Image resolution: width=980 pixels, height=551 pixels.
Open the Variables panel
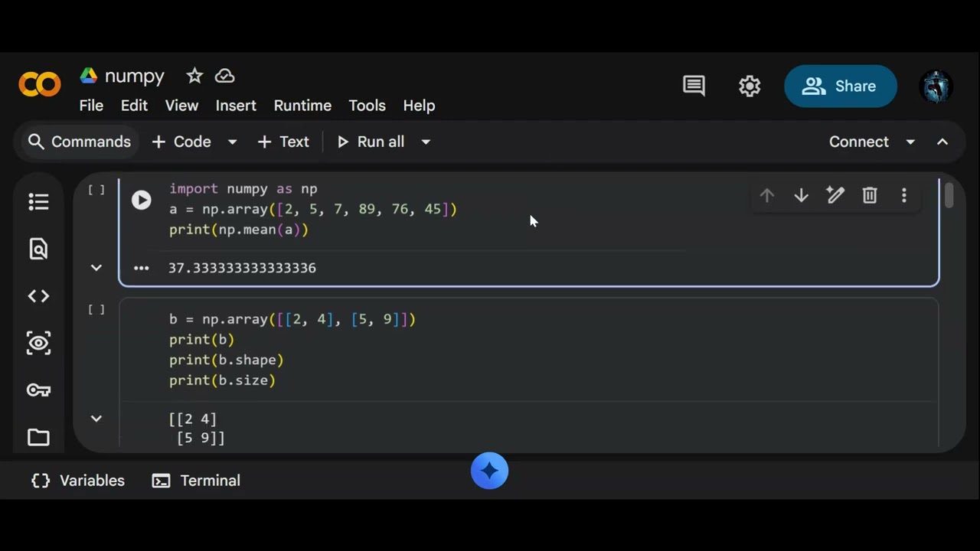click(x=78, y=481)
